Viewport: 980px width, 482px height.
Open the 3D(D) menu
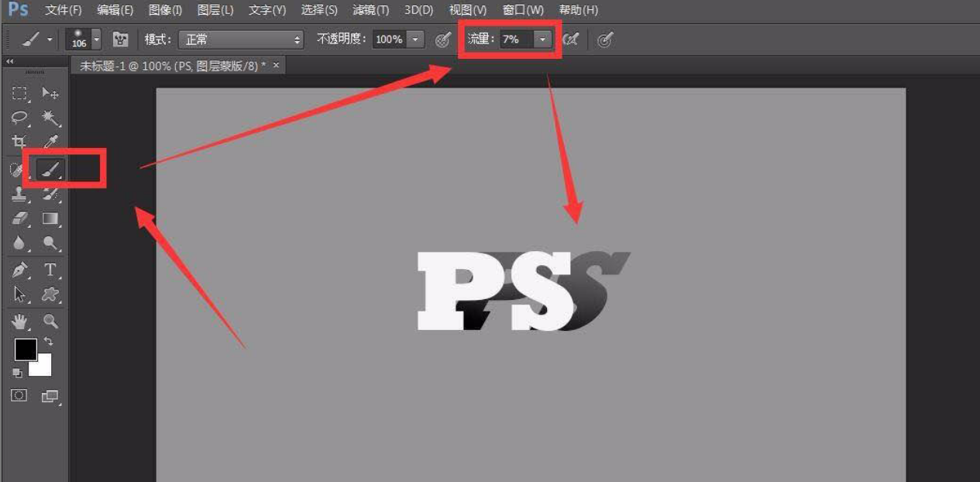[418, 10]
